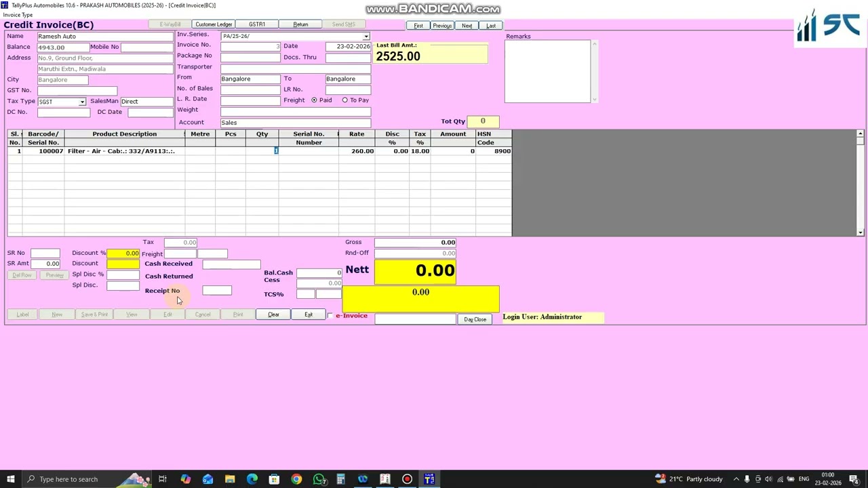Open the notification center icon
868x488 pixels.
(854, 479)
